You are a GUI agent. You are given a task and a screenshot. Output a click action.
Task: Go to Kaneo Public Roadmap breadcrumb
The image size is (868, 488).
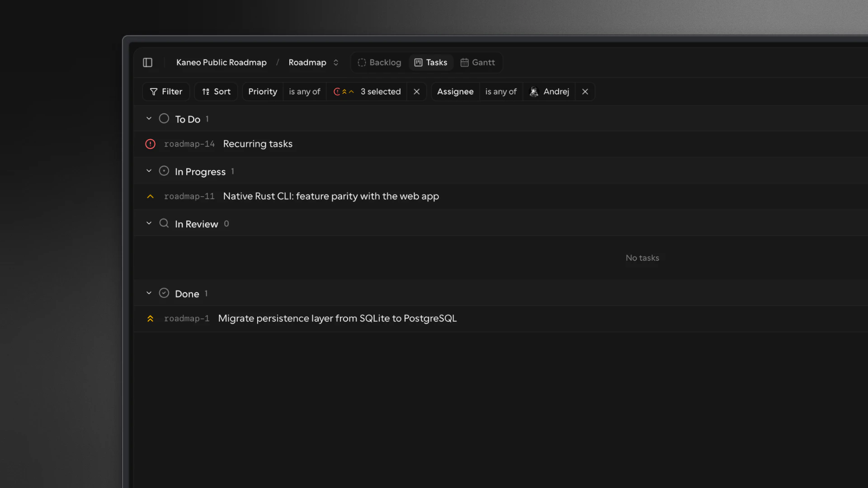221,62
